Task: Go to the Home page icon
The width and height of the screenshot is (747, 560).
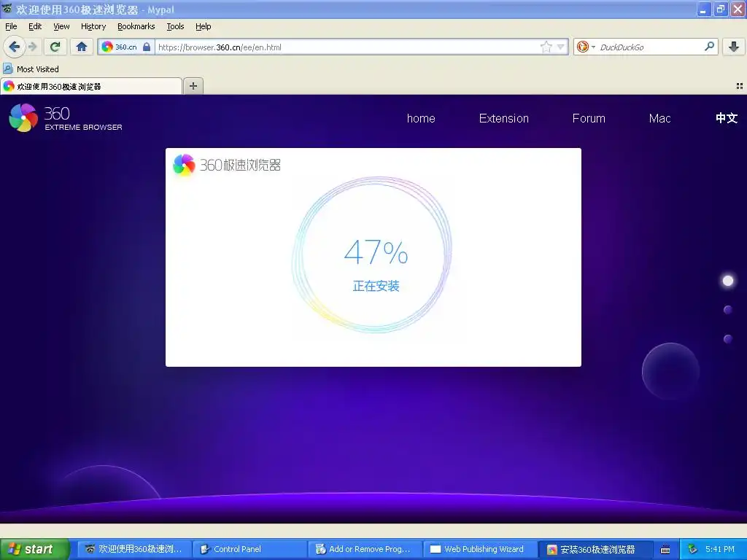Action: [82, 47]
